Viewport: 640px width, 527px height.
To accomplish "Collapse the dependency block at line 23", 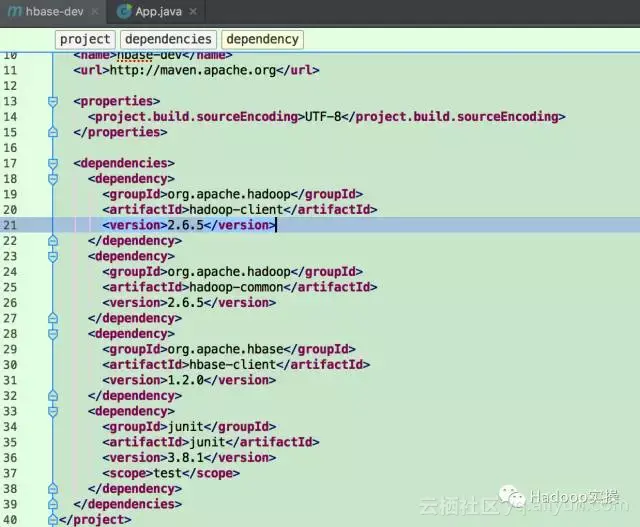I will tap(53, 256).
